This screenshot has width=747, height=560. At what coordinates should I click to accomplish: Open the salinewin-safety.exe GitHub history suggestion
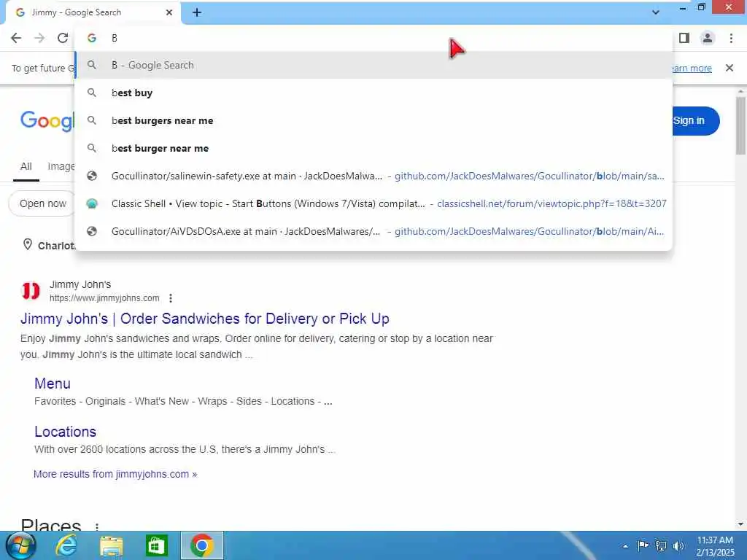374,176
